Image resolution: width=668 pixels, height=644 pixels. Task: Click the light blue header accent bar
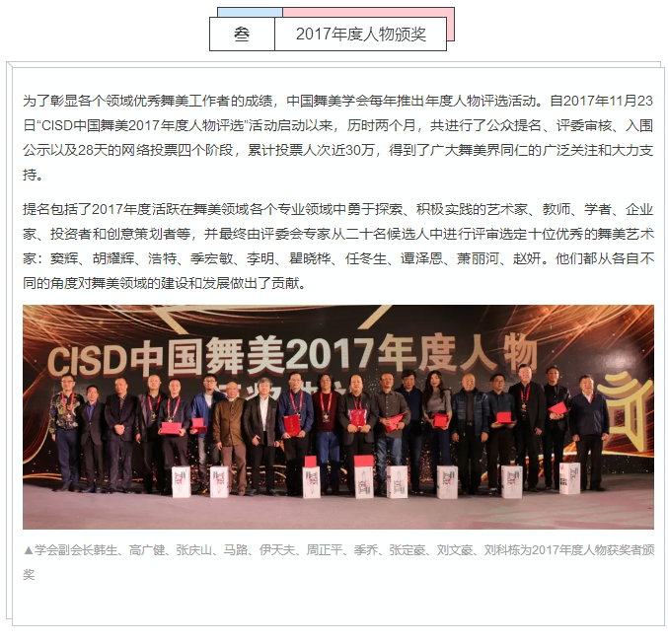[250, 12]
